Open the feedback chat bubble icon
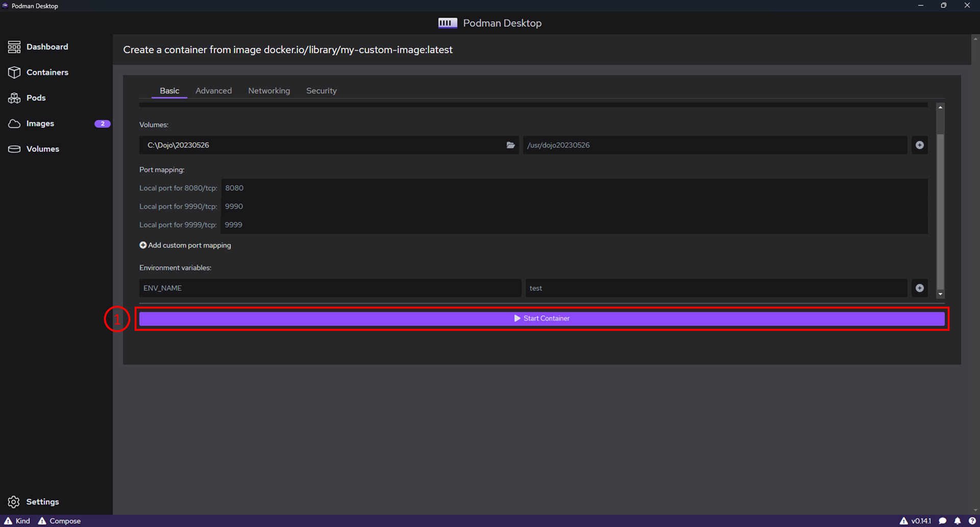This screenshot has height=527, width=980. (943, 521)
